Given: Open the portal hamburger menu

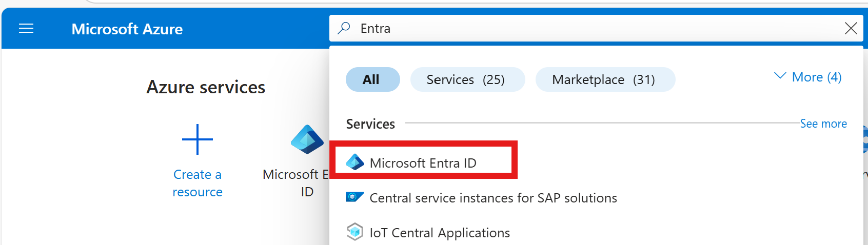Looking at the screenshot, I should (x=26, y=29).
